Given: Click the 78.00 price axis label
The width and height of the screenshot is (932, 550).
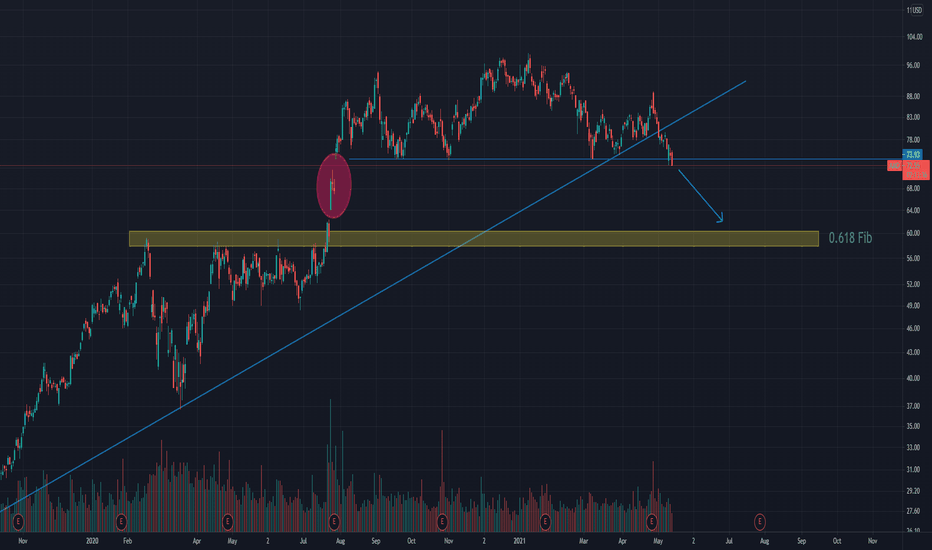Looking at the screenshot, I should tap(914, 140).
